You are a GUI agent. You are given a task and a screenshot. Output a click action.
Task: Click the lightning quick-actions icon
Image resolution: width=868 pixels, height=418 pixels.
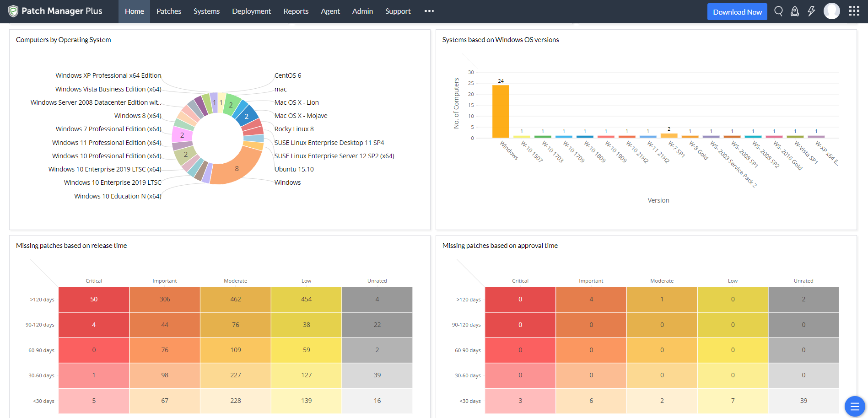812,11
